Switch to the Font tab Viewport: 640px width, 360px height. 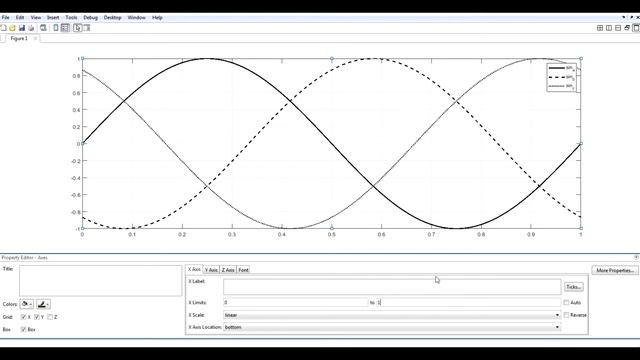click(x=243, y=270)
